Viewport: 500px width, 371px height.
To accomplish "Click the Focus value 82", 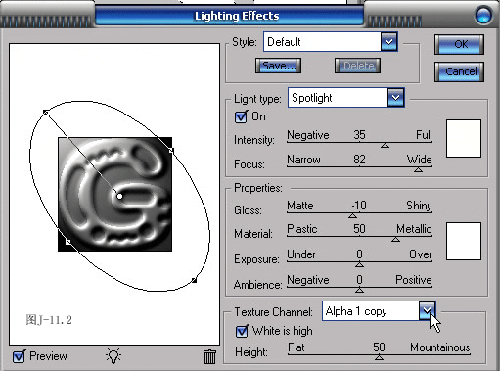I will pos(359,159).
